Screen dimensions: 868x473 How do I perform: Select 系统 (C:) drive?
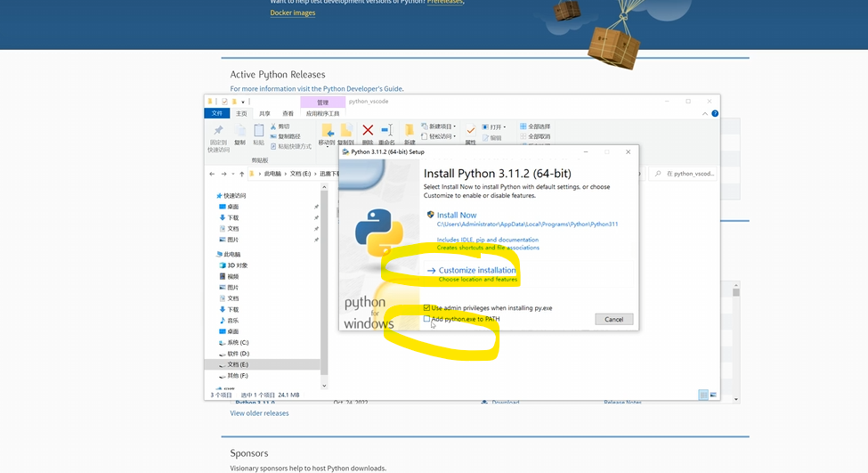tap(238, 343)
